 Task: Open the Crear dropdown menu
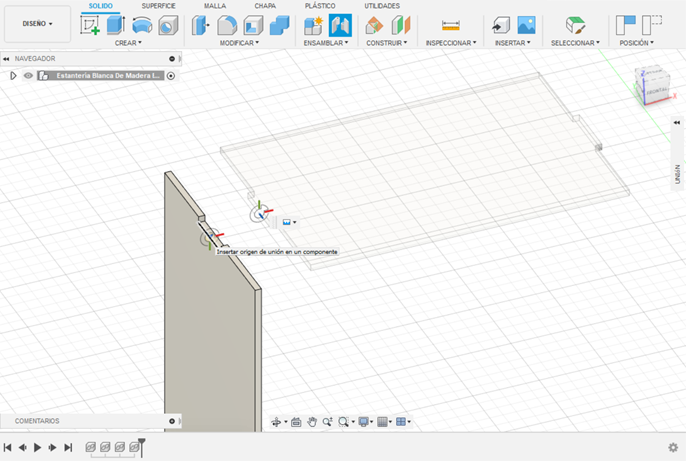point(128,43)
